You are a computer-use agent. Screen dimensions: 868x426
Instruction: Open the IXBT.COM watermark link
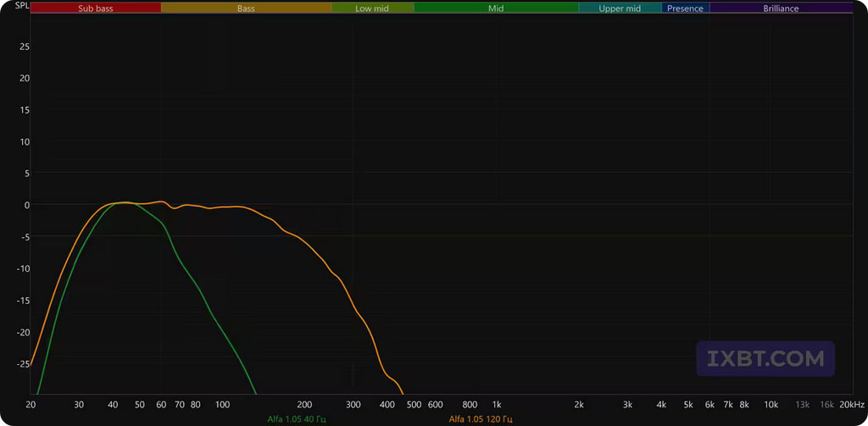point(765,358)
